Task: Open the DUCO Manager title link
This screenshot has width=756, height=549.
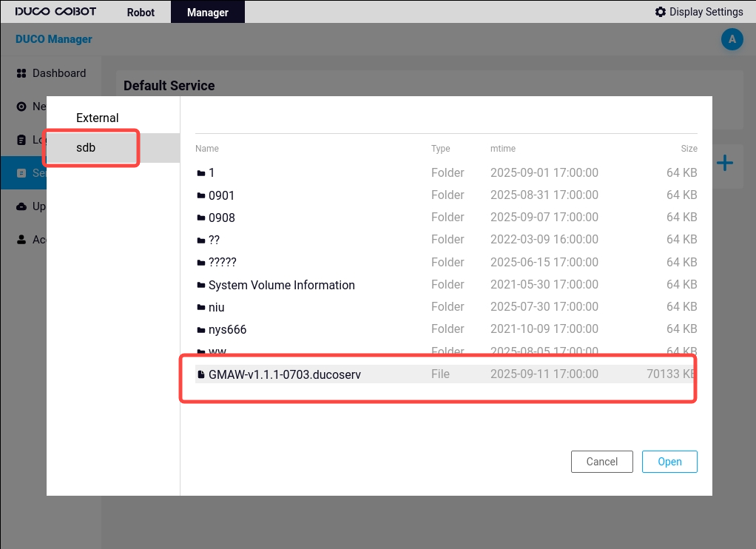Action: pos(54,39)
